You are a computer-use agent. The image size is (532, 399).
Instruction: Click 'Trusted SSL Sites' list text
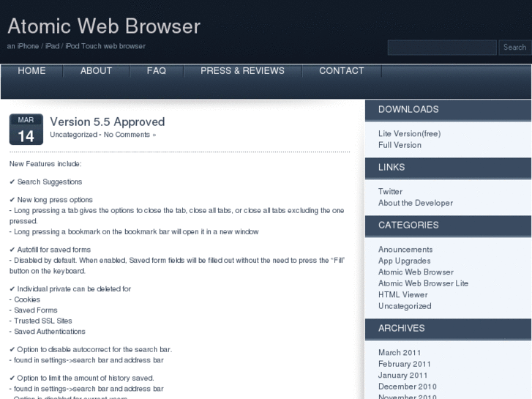click(x=43, y=321)
